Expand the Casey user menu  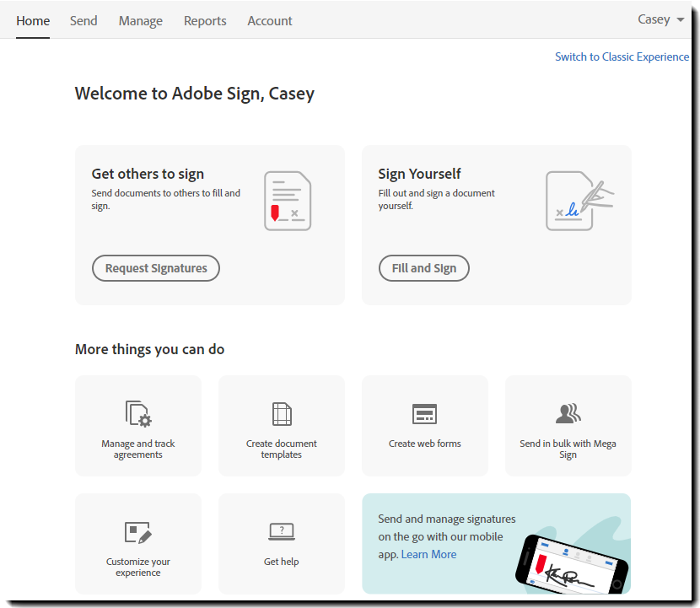point(660,19)
